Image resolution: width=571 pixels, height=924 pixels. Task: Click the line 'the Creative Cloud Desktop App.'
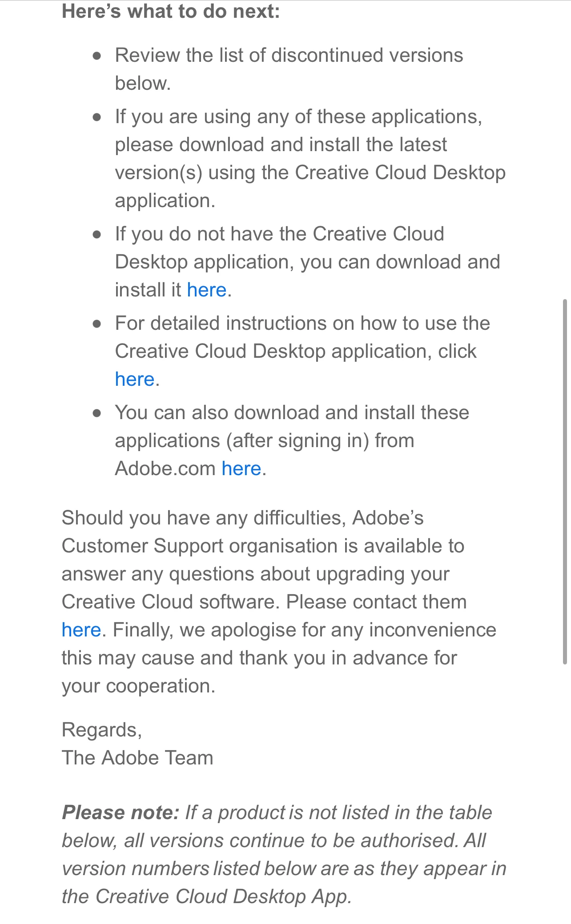coord(207,897)
